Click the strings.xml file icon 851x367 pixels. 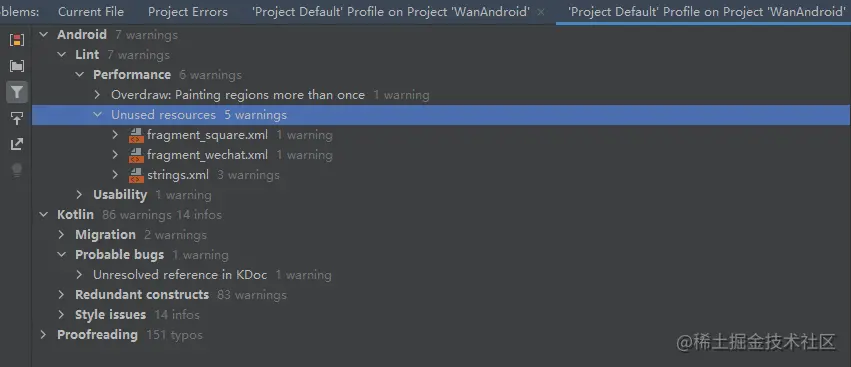136,175
